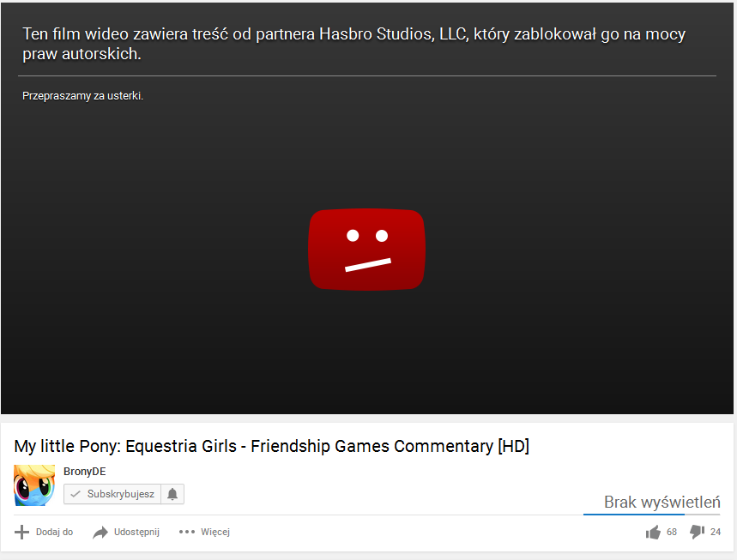Click the thumbs-down dislike icon
Viewport: 737px width, 560px height.
697,532
